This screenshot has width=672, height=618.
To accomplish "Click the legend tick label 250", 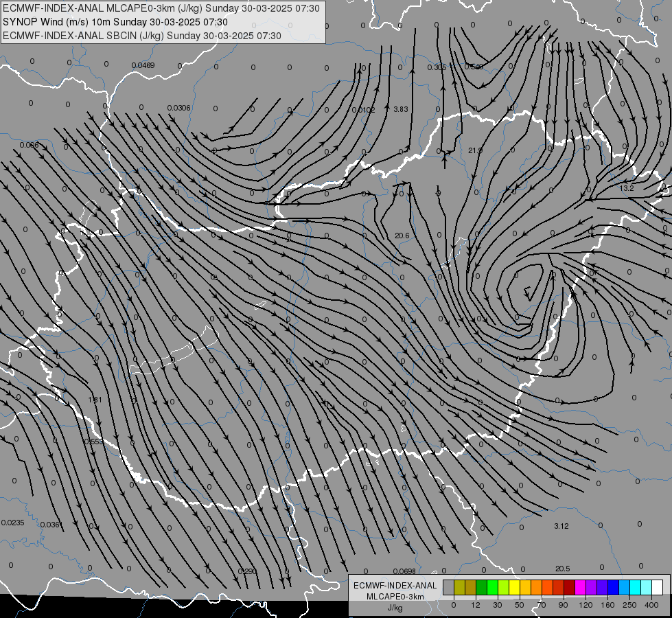I will coord(629,605).
